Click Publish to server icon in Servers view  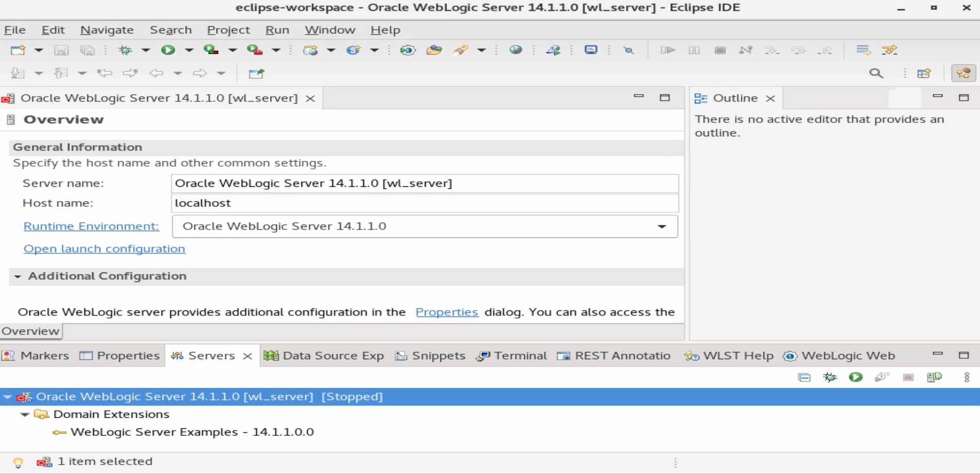point(934,377)
